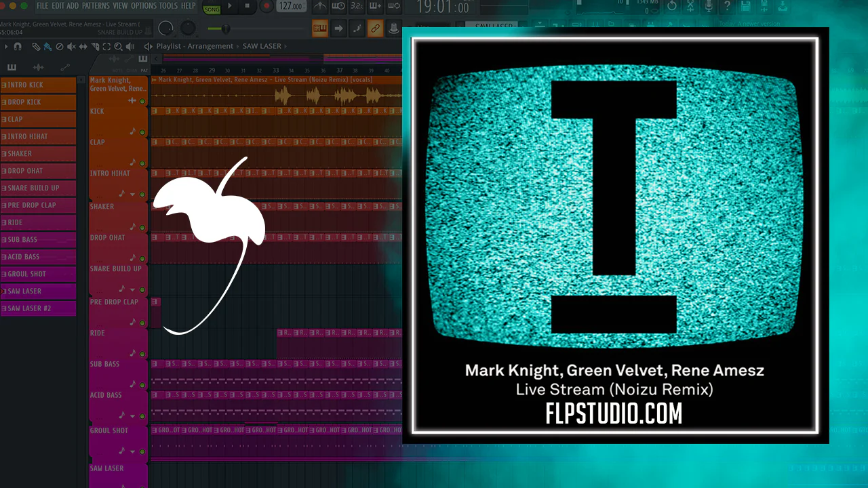Viewport: 868px width, 488px height.
Task: Select the Paint brush tool
Action: coord(47,47)
